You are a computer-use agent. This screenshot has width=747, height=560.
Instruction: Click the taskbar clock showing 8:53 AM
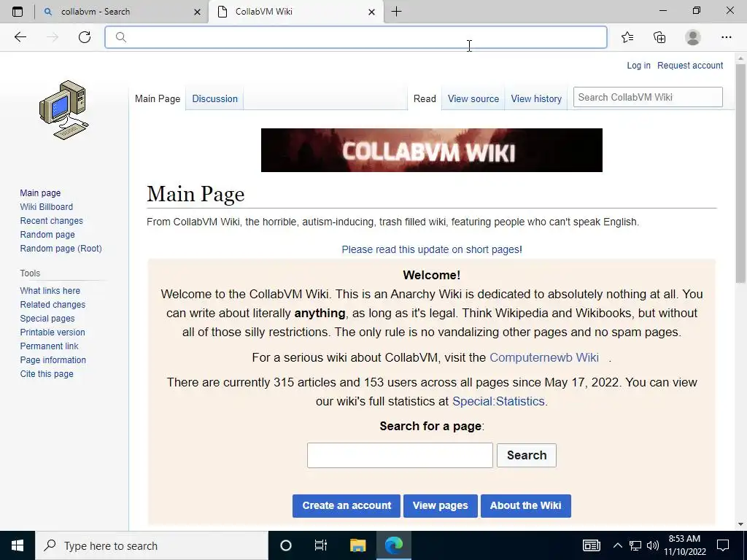click(x=684, y=545)
